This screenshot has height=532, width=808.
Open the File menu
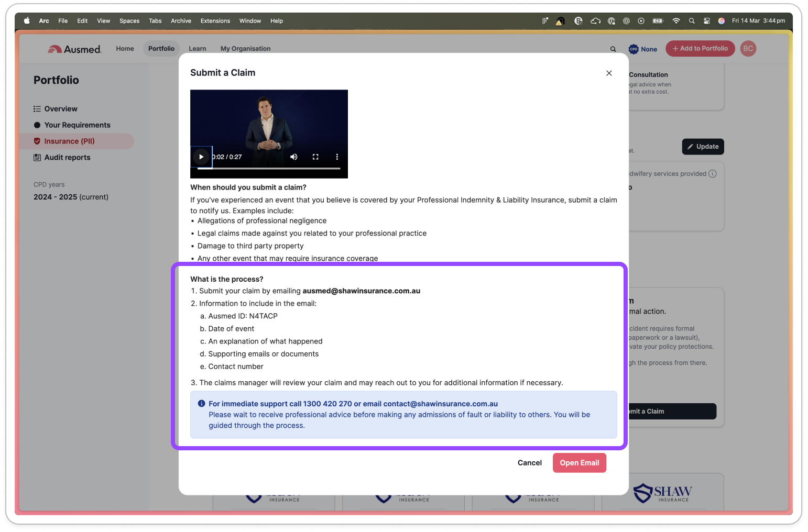click(x=63, y=21)
